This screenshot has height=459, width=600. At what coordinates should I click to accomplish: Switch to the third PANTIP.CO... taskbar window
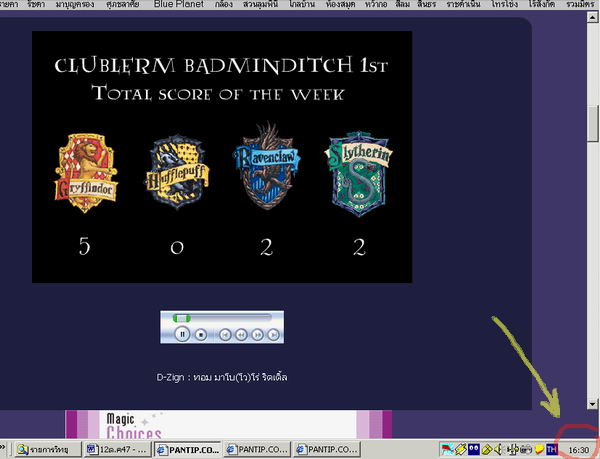tap(327, 449)
